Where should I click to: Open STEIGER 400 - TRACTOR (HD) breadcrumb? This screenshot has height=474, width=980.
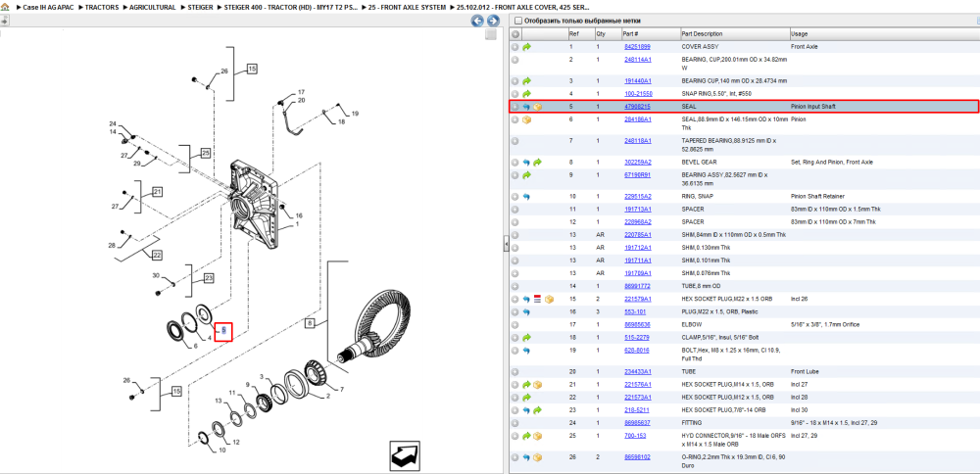point(291,7)
